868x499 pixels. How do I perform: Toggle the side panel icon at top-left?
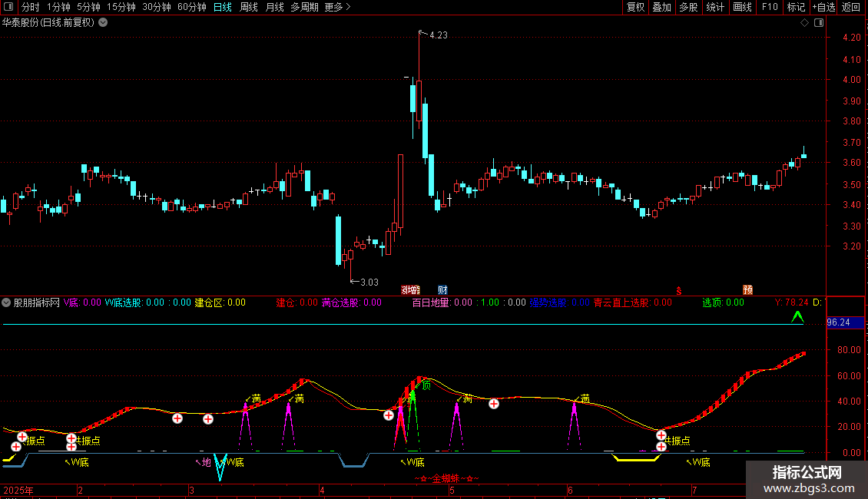tap(8, 7)
